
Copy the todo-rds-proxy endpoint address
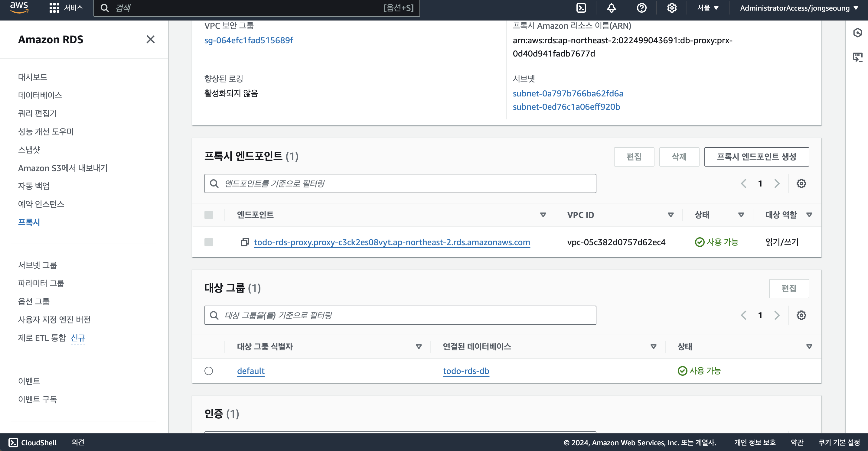click(245, 242)
